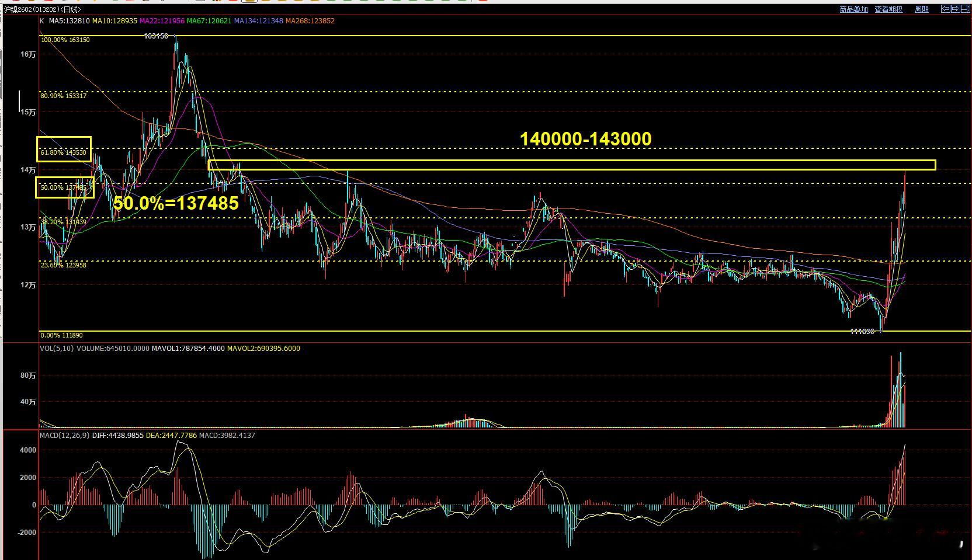
Task: Open the 查看期权 options link
Action: point(888,9)
